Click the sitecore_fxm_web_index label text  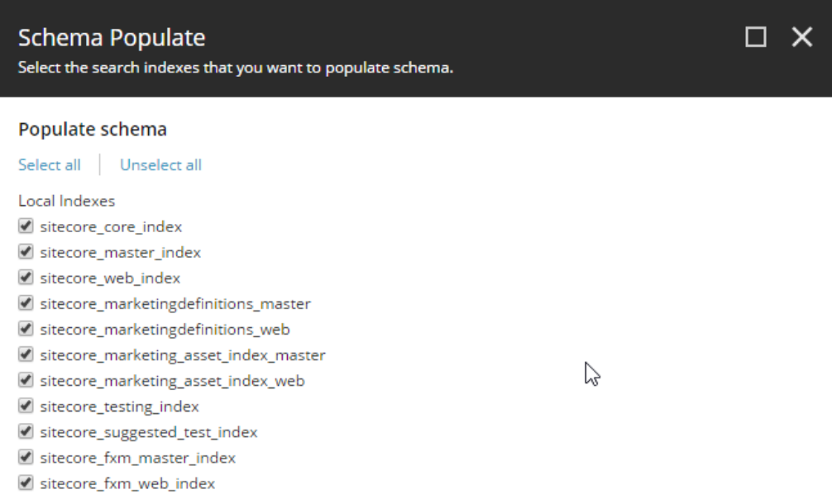pos(127,484)
